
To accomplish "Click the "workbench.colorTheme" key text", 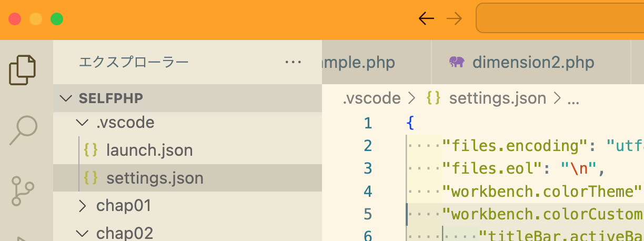I will tap(543, 191).
